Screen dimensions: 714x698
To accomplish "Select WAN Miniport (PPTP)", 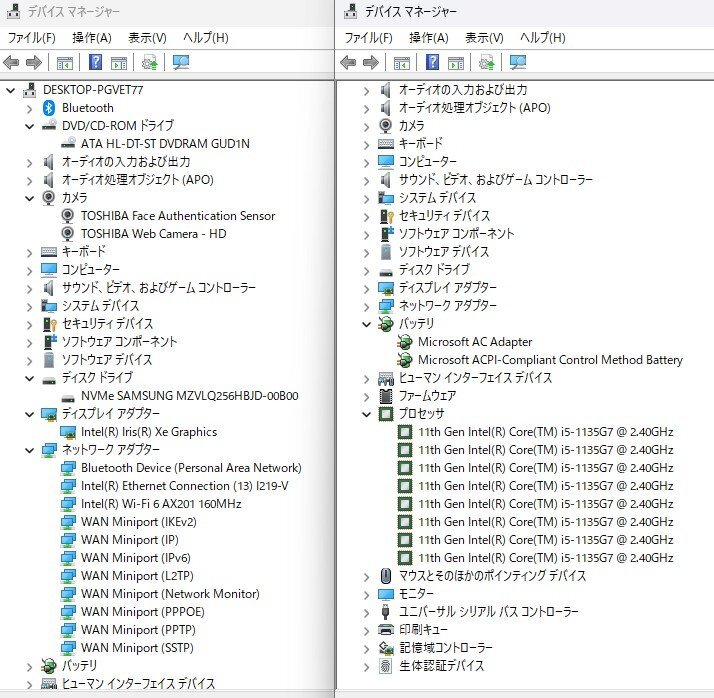I will (x=138, y=630).
